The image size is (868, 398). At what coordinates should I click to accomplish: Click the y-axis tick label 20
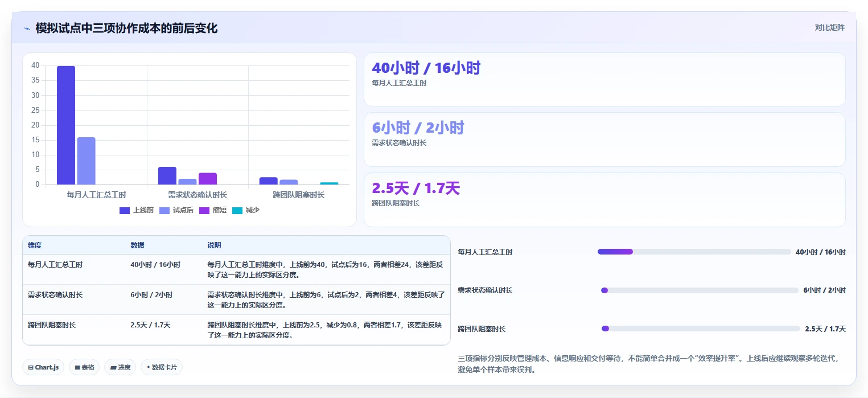pyautogui.click(x=35, y=125)
